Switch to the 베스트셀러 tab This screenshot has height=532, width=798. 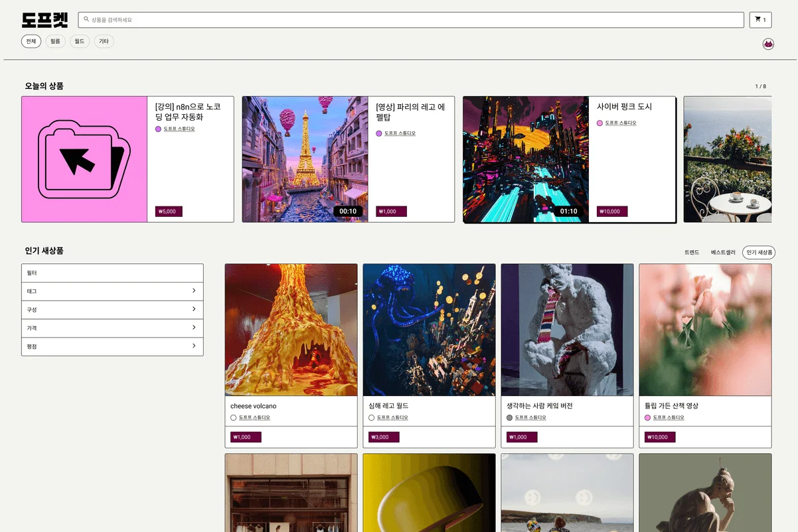pyautogui.click(x=723, y=253)
